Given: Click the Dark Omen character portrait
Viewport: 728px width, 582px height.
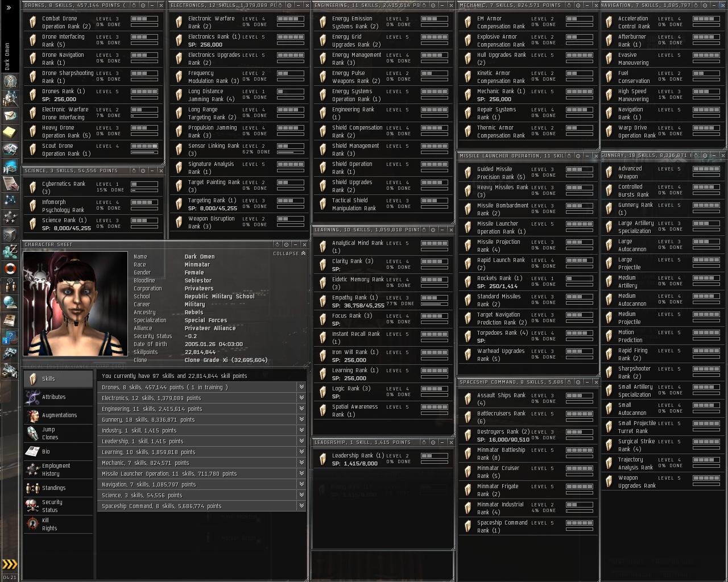Looking at the screenshot, I should pyautogui.click(x=75, y=304).
